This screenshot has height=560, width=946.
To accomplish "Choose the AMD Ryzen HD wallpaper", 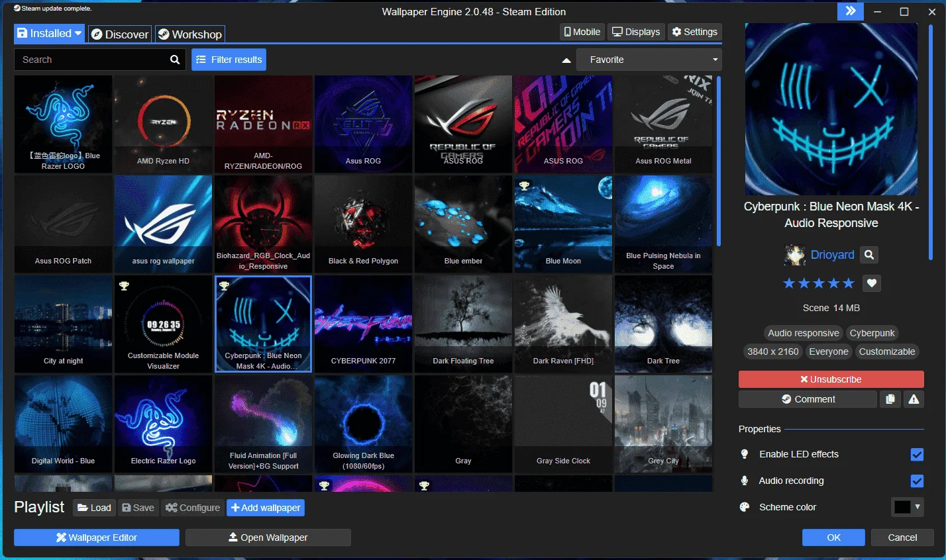I will [164, 124].
